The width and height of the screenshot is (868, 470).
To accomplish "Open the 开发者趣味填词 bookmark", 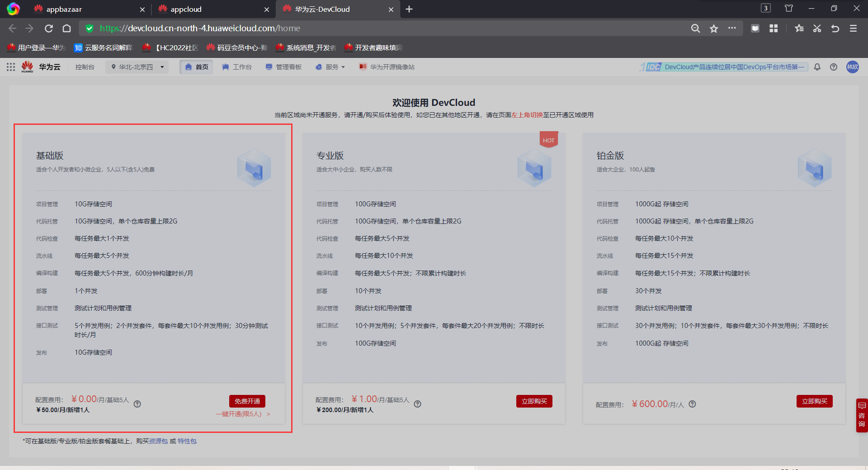I will (x=374, y=47).
